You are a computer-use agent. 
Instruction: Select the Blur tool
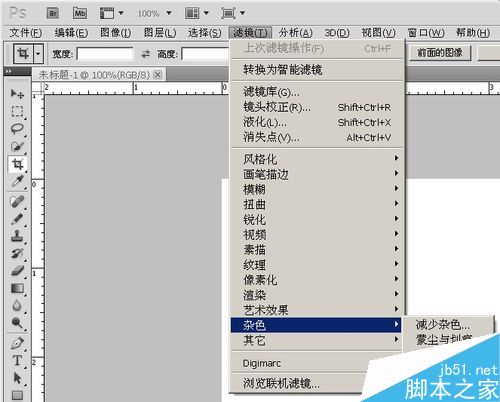(x=17, y=305)
